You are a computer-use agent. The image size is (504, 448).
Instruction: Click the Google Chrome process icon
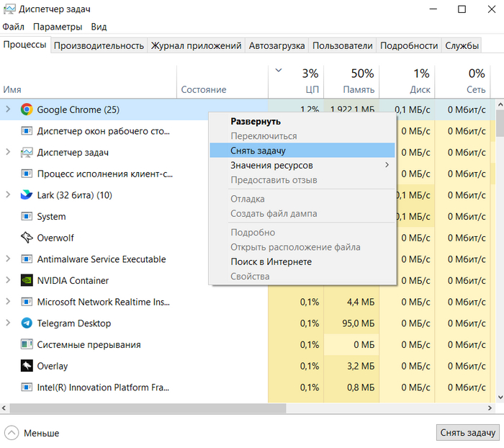coord(27,109)
